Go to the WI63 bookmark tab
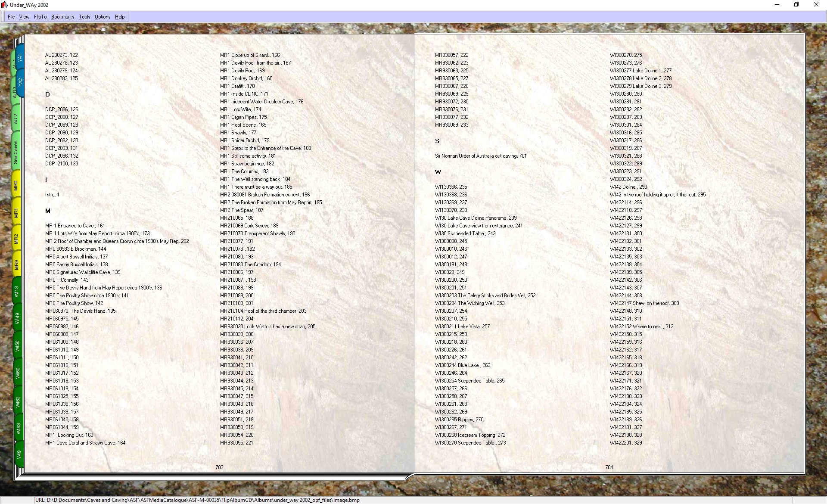 point(19,429)
